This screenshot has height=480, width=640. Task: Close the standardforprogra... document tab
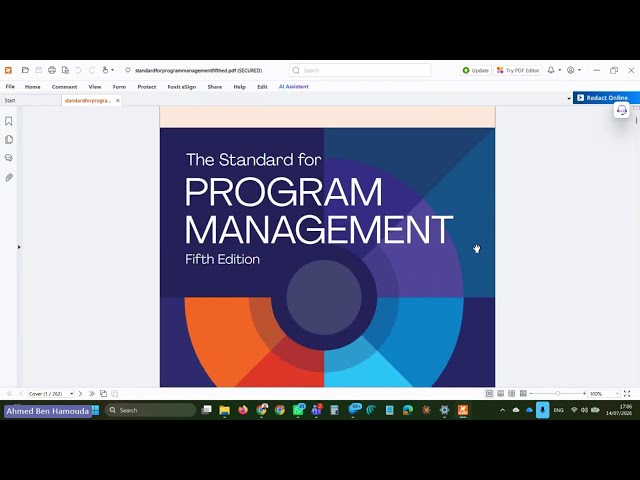[118, 100]
